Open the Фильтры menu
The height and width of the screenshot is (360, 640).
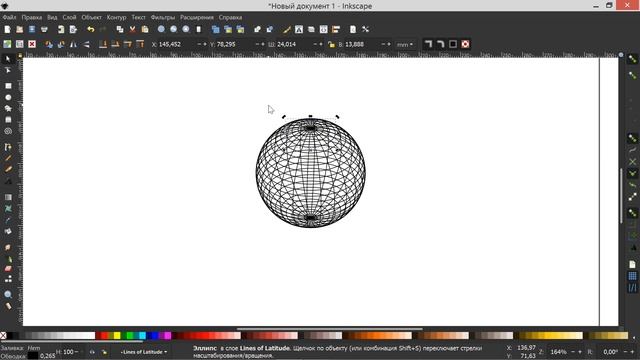pyautogui.click(x=162, y=18)
